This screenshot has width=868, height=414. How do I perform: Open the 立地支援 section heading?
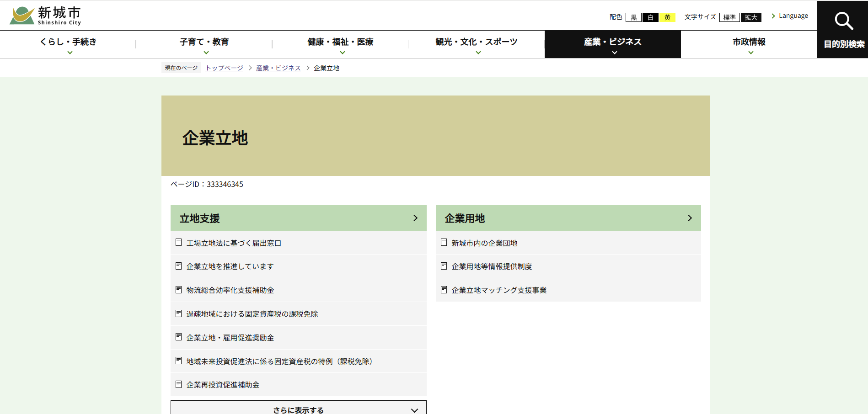299,218
